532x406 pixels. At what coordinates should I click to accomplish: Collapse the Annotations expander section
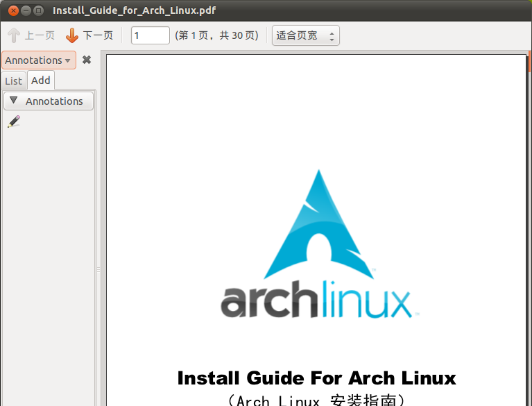[49, 101]
